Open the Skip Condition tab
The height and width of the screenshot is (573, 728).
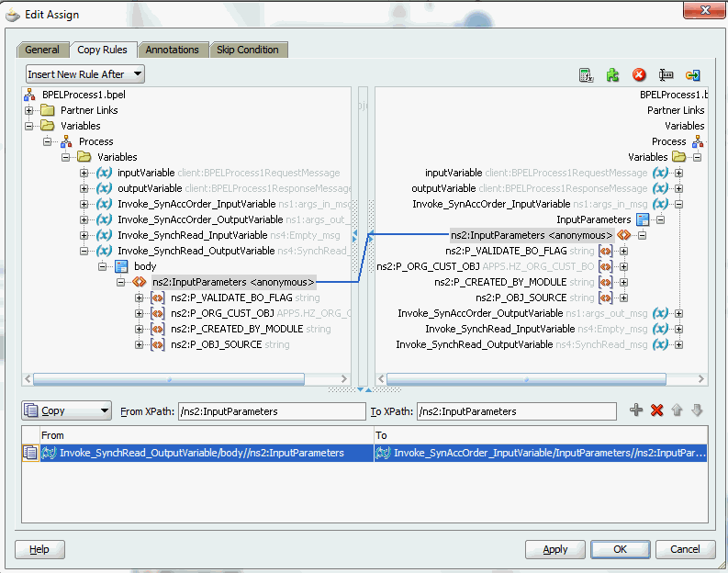coord(247,50)
